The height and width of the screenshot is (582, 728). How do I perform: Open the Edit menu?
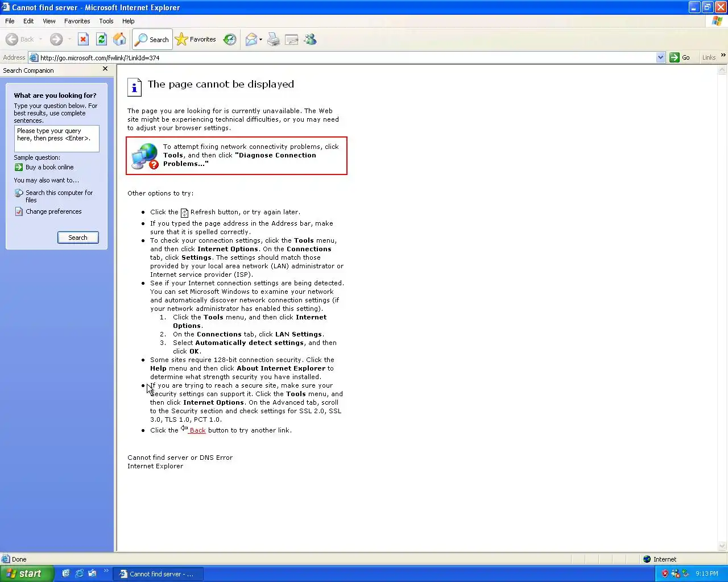click(x=28, y=21)
